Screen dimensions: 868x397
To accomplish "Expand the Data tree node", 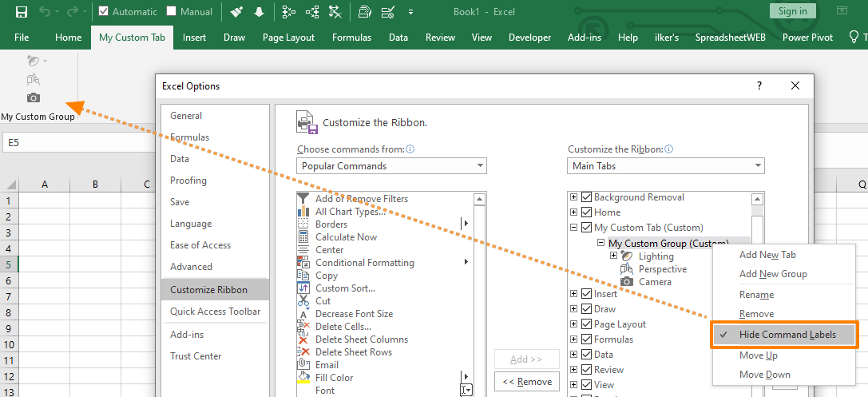I will pyautogui.click(x=574, y=355).
